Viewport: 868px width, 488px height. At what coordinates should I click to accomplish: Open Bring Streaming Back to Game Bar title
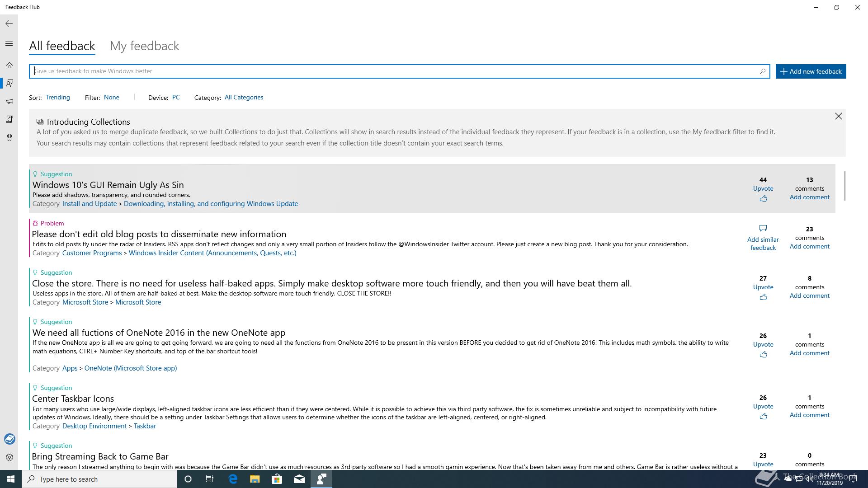[100, 456]
